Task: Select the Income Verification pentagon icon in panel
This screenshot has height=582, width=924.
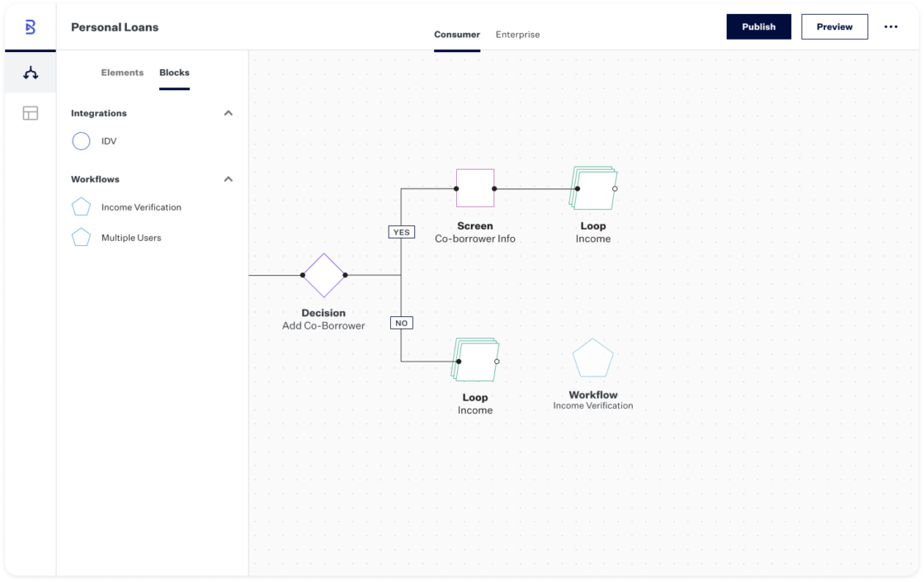Action: point(81,207)
